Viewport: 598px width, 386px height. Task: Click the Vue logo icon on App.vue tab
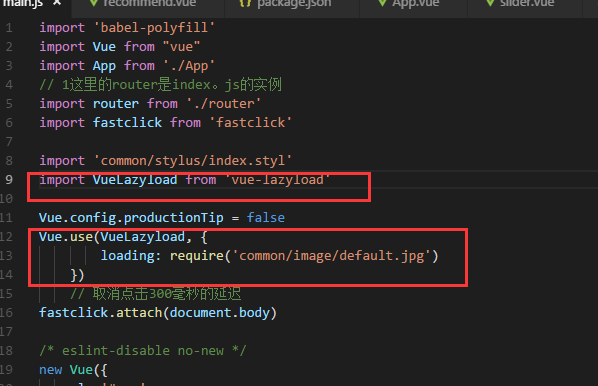[x=382, y=3]
